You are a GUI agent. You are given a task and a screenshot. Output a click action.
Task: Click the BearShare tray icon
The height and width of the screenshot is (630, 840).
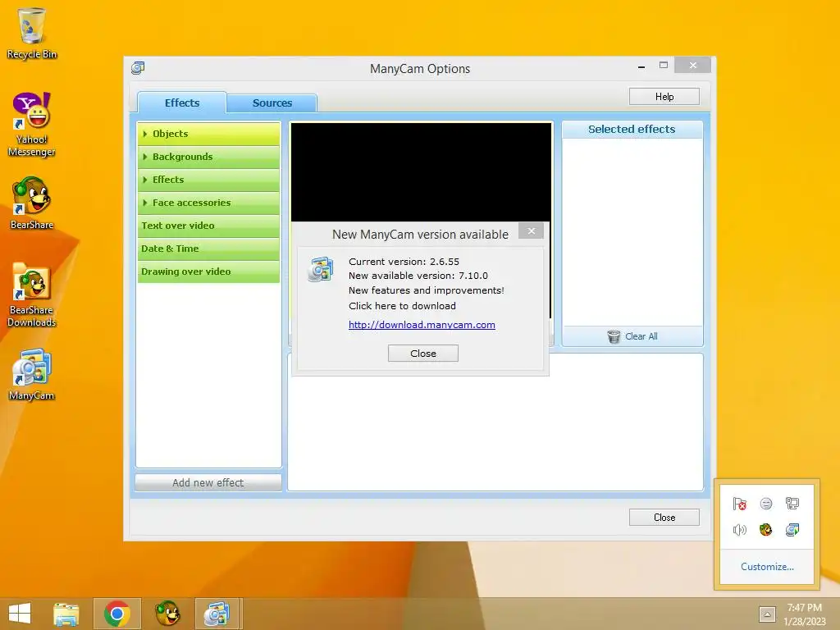(766, 530)
